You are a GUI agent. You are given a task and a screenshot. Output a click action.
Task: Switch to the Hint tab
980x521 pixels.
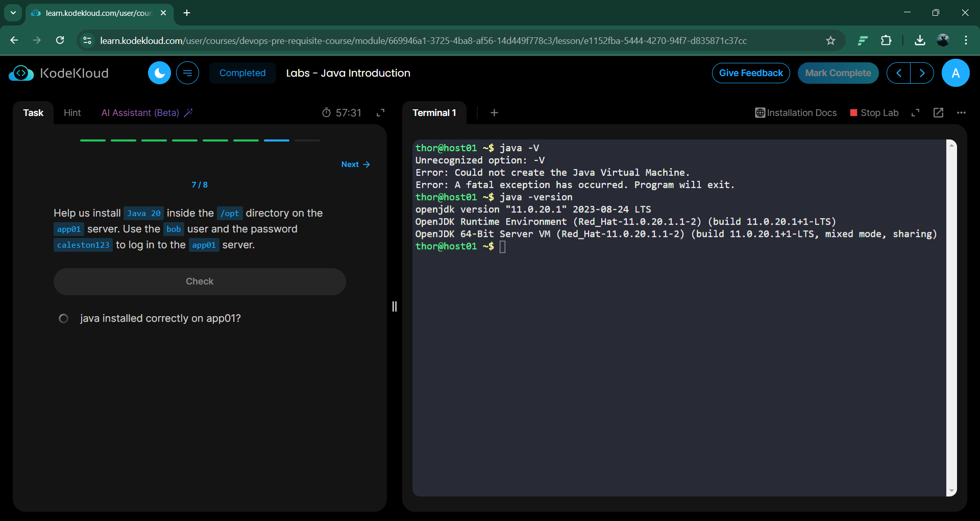[72, 113]
